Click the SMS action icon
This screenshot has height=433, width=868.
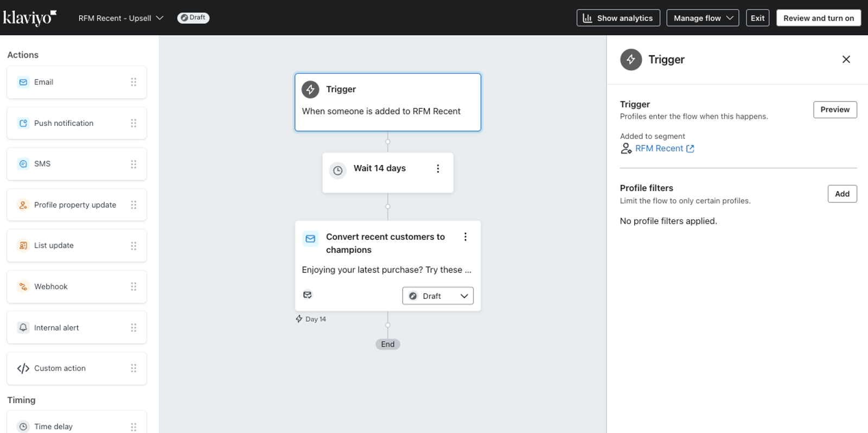click(23, 164)
